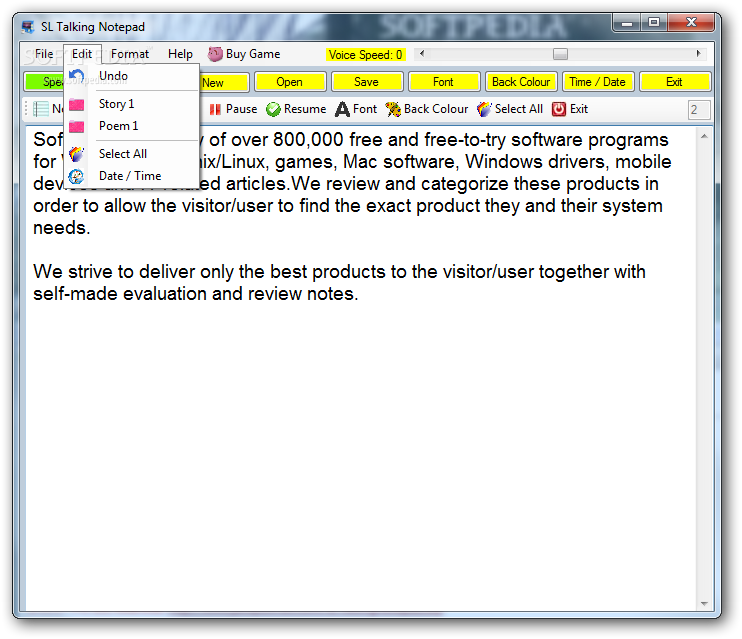Click the number field showing 2

pos(699,110)
